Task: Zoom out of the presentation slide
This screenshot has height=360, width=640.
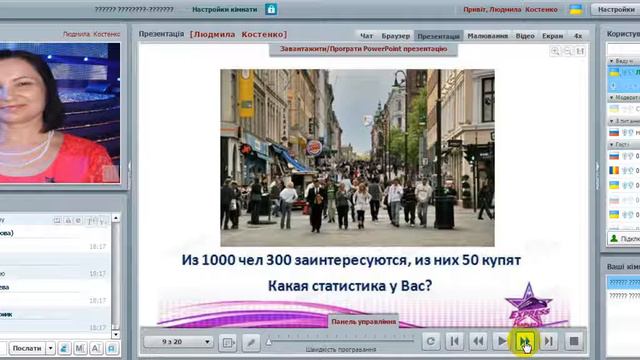Action: [x=568, y=51]
